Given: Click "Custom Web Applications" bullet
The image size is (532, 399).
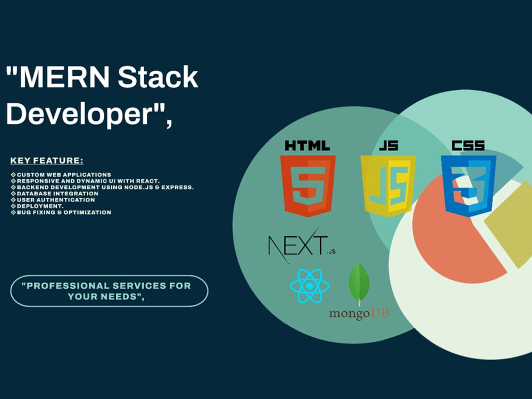Looking at the screenshot, I should [61, 174].
